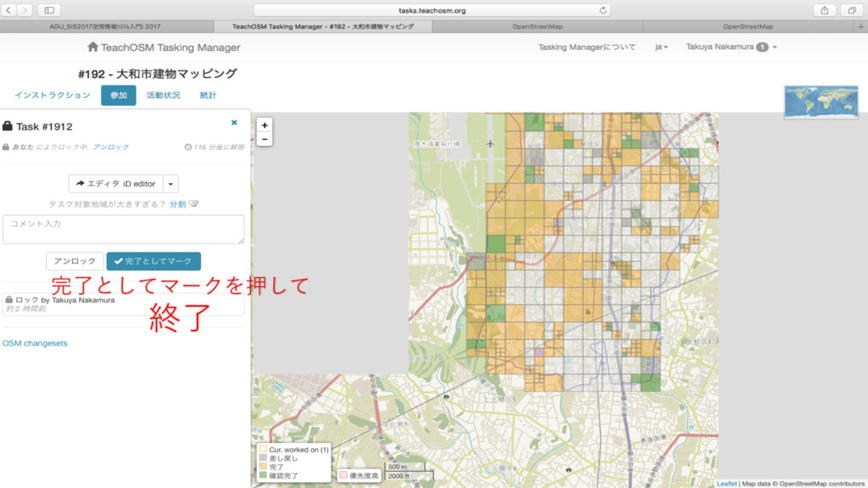The width and height of the screenshot is (868, 488).
Task: Expand the editor selection dropdown arrow
Action: [170, 184]
